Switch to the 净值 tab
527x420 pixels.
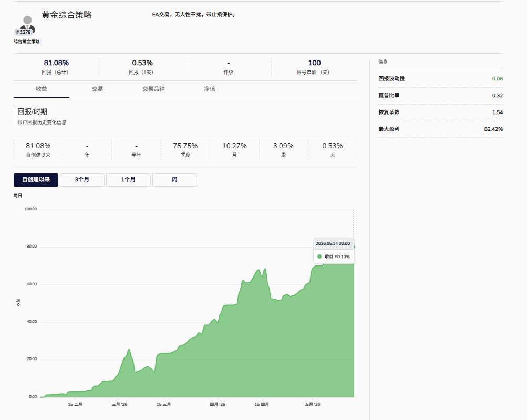210,89
